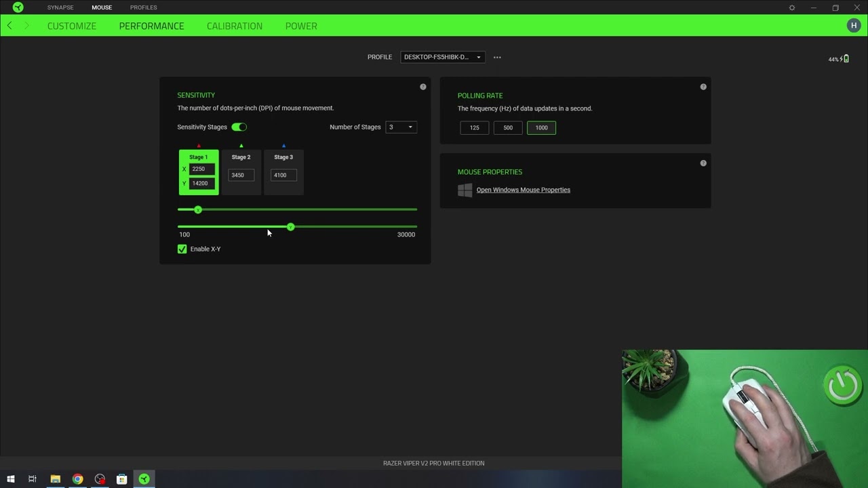Uncheck the Enable X-Y checkbox

click(182, 249)
